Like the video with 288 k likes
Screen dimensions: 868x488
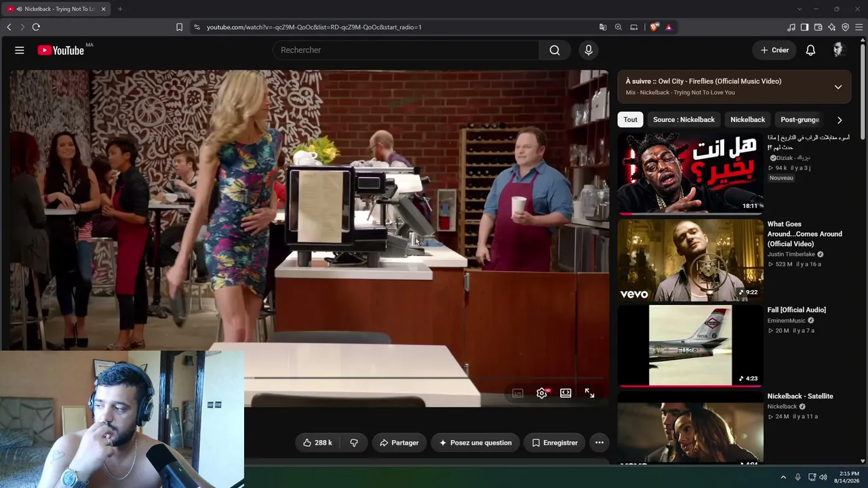pyautogui.click(x=317, y=443)
